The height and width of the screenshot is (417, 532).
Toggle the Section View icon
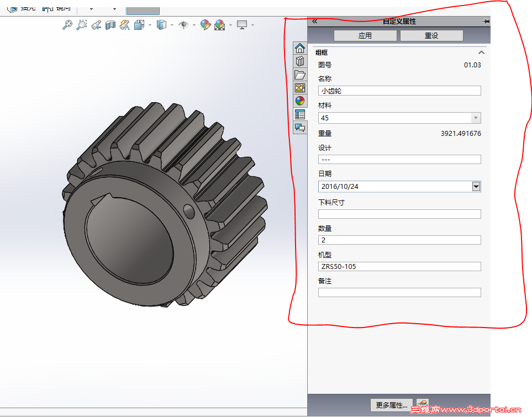[x=110, y=25]
